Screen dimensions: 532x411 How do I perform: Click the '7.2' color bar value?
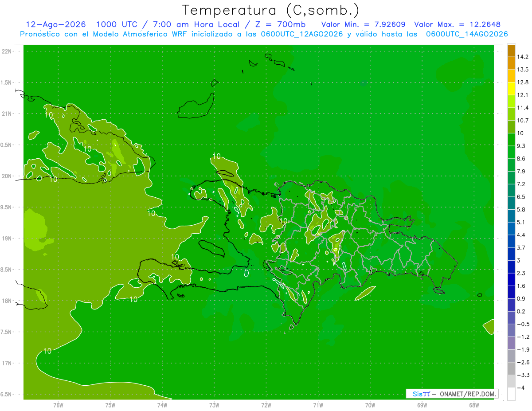(x=521, y=184)
